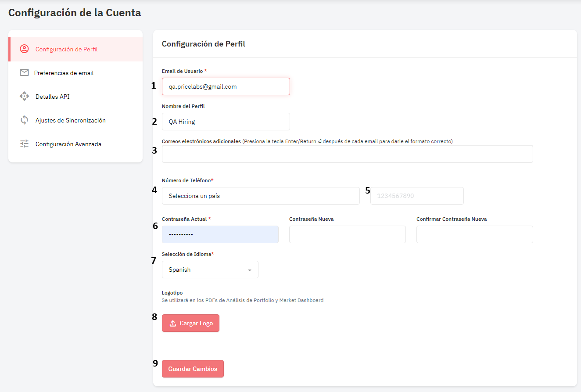
Task: Click the profile user icon in sidebar
Action: pyautogui.click(x=25, y=49)
